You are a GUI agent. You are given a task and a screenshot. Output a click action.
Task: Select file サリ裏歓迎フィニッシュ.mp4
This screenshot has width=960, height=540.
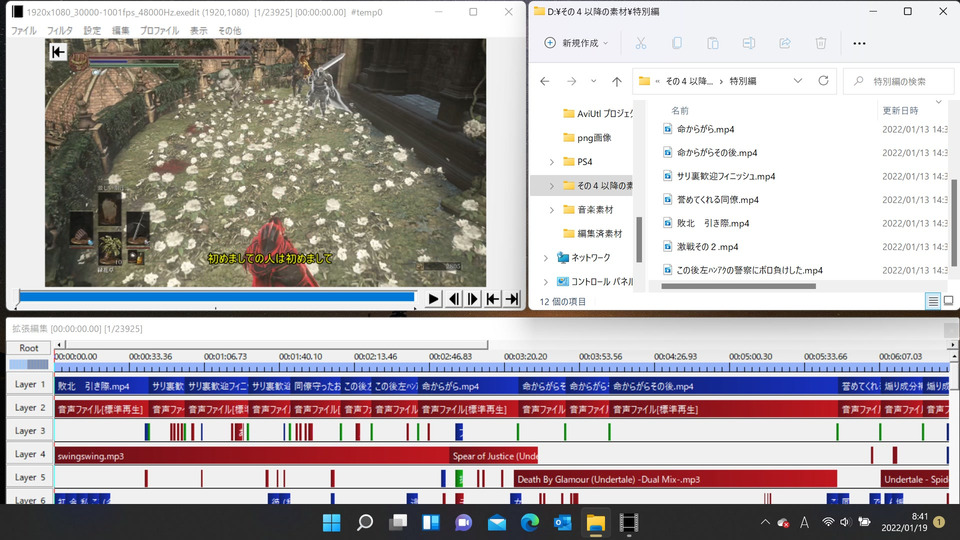(x=726, y=176)
